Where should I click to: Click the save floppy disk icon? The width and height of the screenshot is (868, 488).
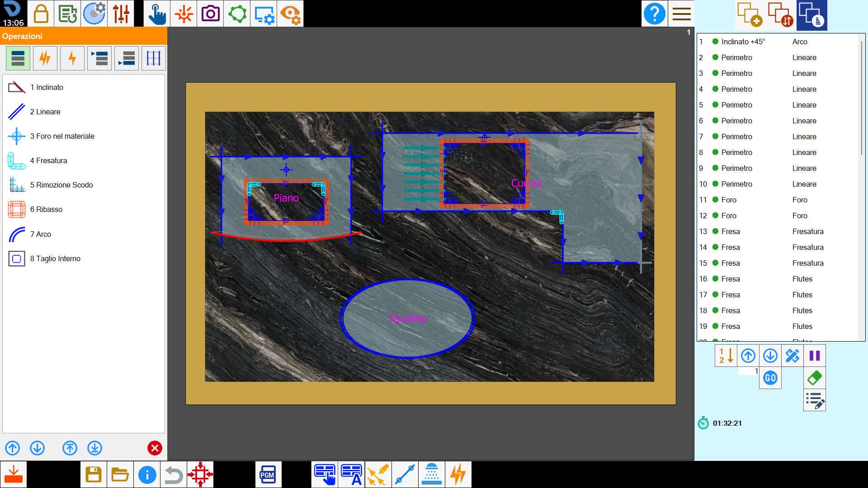tap(94, 474)
